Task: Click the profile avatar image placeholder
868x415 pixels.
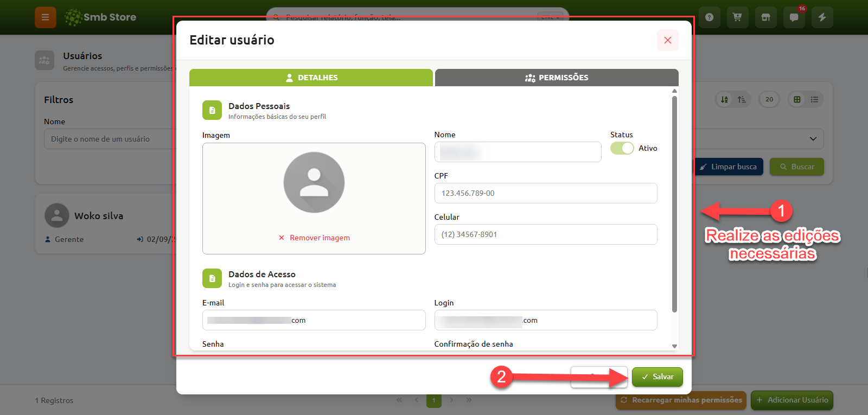Action: (314, 182)
